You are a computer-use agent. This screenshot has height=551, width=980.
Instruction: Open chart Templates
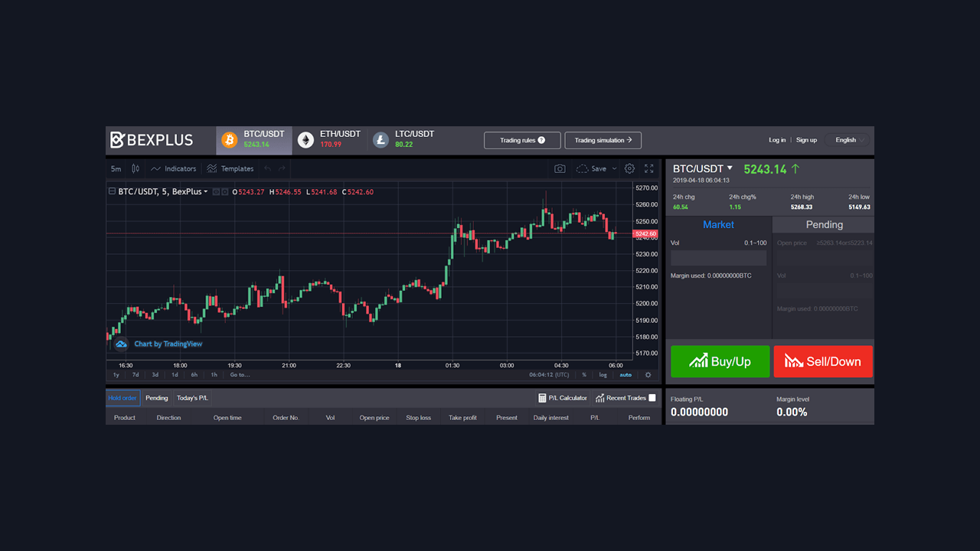[x=230, y=168]
